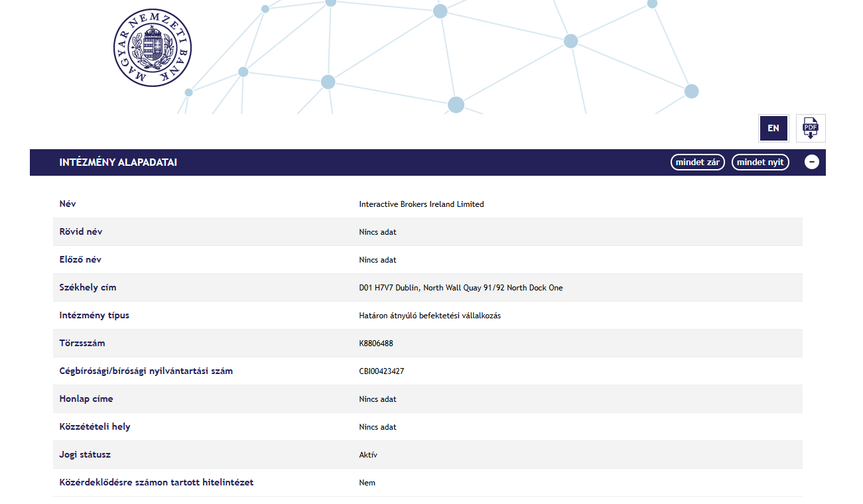Click the registration number CBI00423427

click(381, 371)
